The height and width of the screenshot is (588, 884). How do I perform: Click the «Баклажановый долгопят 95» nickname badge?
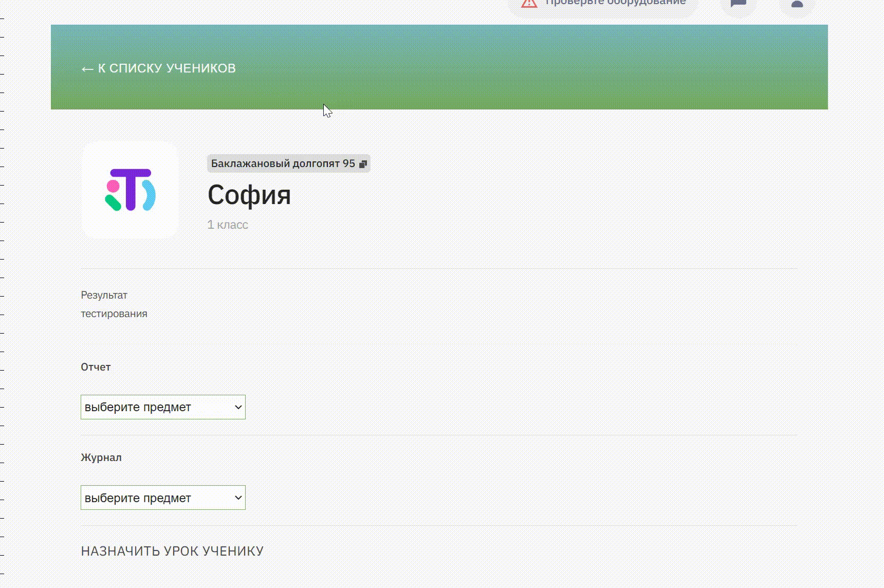(x=288, y=163)
